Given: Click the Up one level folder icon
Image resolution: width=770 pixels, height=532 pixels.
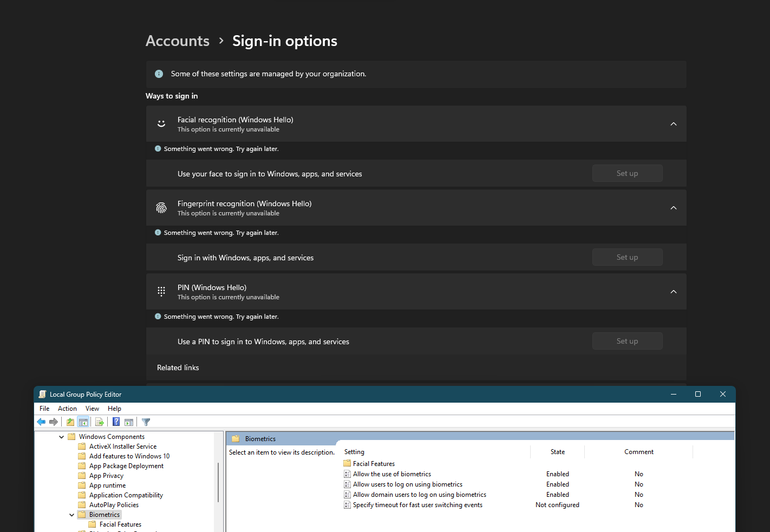Looking at the screenshot, I should click(x=70, y=422).
